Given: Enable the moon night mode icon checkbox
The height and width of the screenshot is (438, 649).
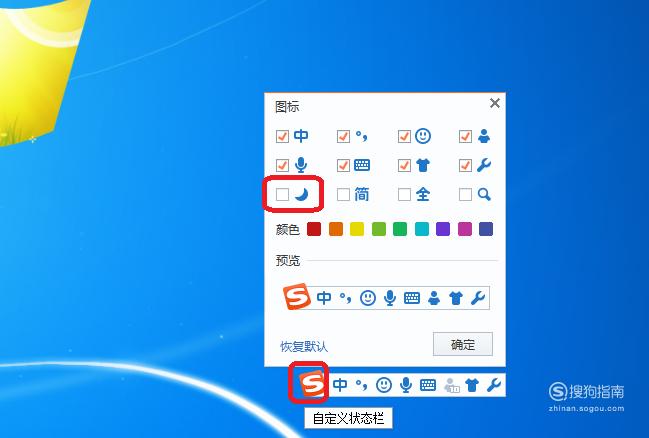Looking at the screenshot, I should [x=282, y=194].
